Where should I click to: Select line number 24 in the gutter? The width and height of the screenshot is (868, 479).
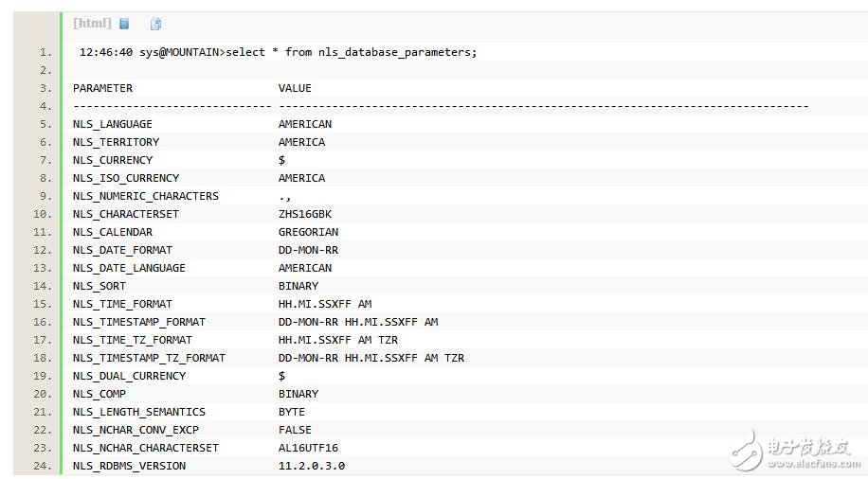coord(45,466)
